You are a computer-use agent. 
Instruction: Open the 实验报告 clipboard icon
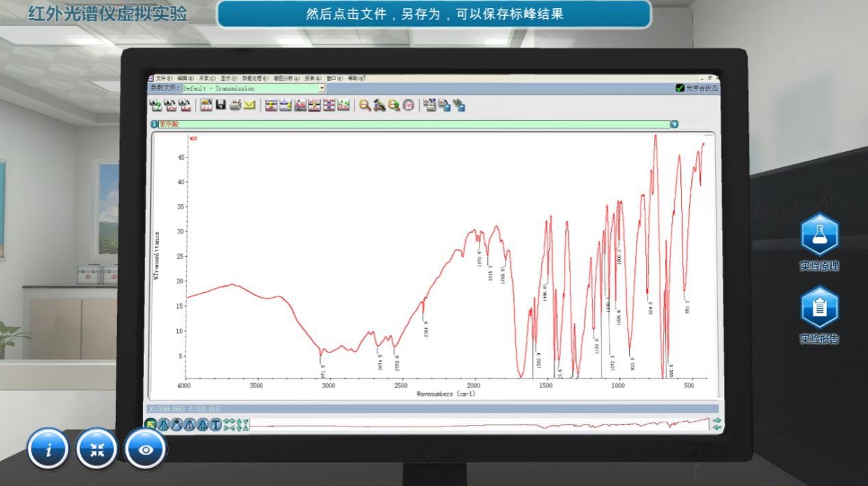819,307
